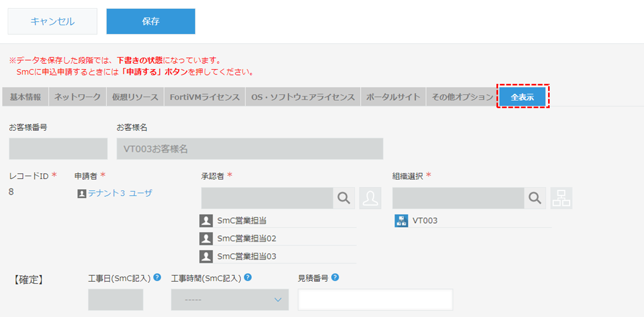Screen dimensions: 644x317
Task: Click the 保存 button
Action: [x=151, y=22]
